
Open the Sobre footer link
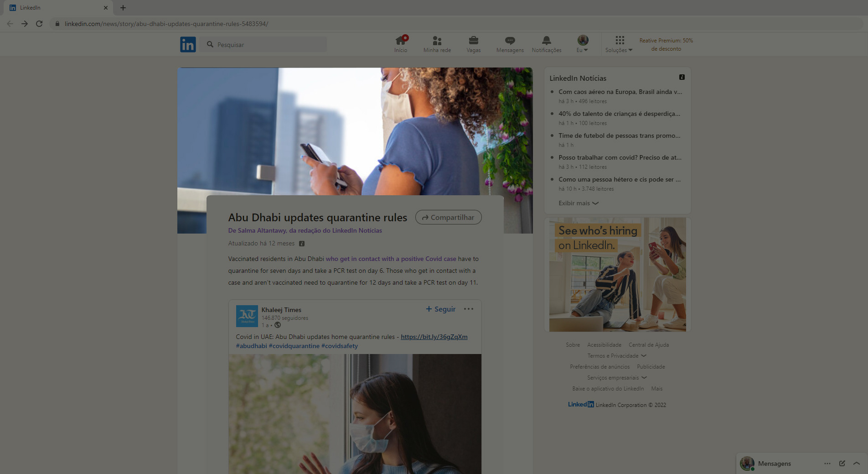[x=573, y=345]
